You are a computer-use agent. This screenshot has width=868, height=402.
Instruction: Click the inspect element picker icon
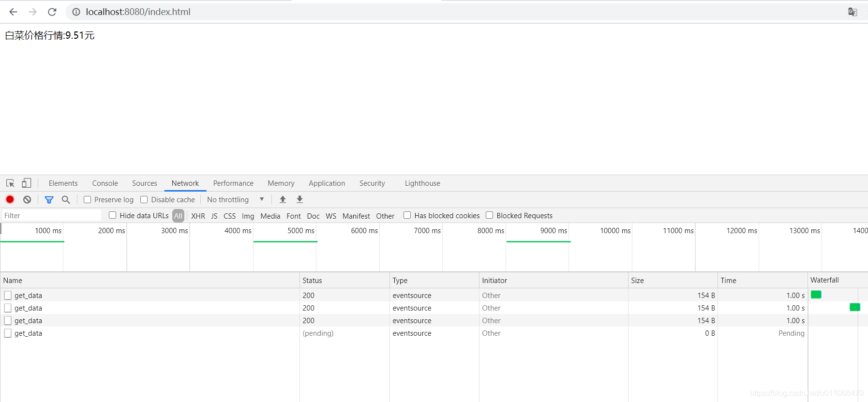10,183
